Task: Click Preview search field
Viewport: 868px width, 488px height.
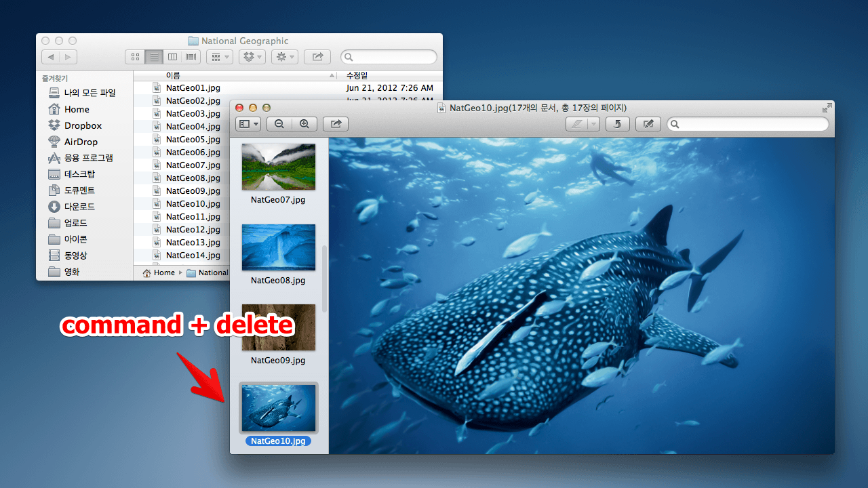Action: (748, 124)
